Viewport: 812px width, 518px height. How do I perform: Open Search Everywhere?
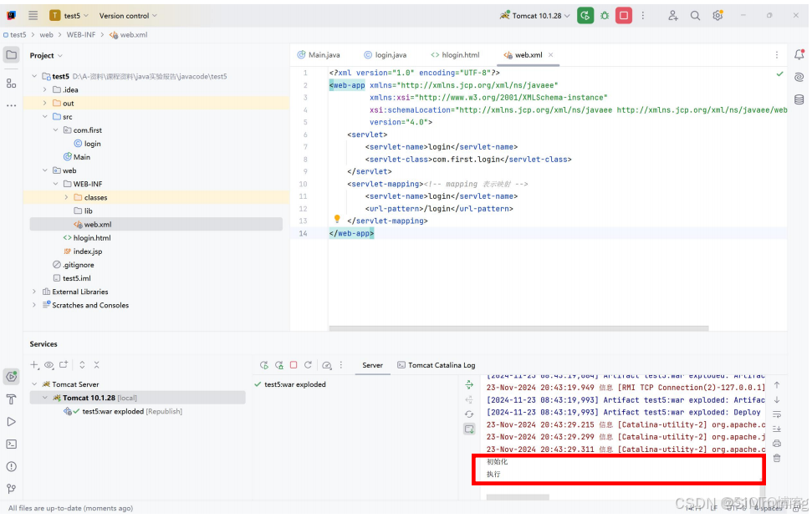(x=695, y=15)
